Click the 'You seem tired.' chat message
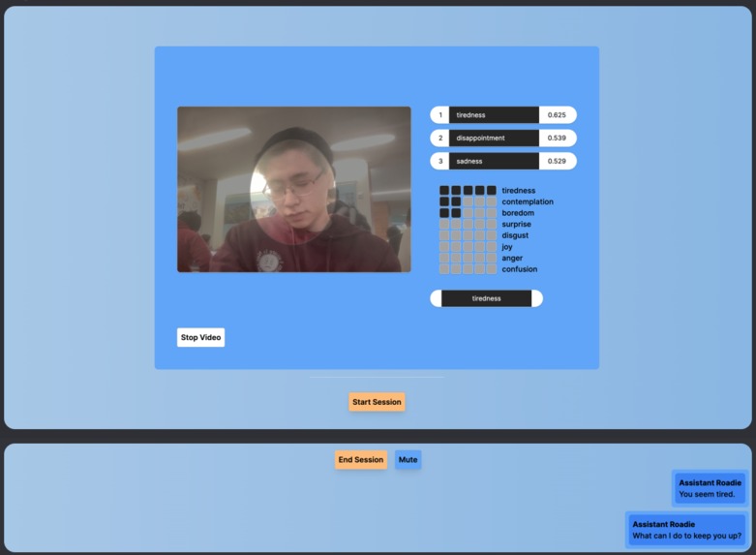 tap(711, 488)
